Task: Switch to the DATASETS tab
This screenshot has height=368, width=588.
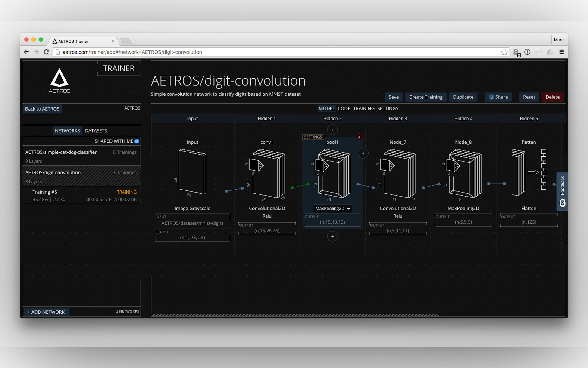Action: (x=96, y=131)
